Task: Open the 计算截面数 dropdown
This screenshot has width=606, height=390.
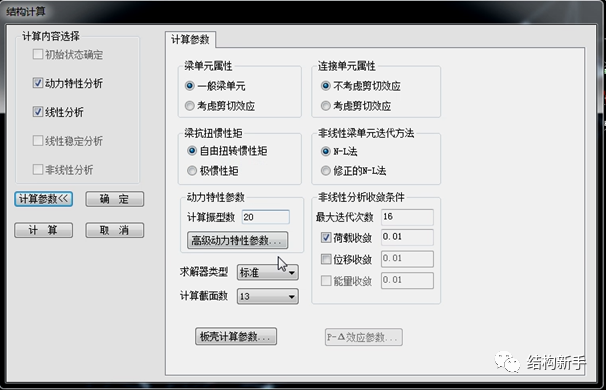Action: tap(267, 296)
